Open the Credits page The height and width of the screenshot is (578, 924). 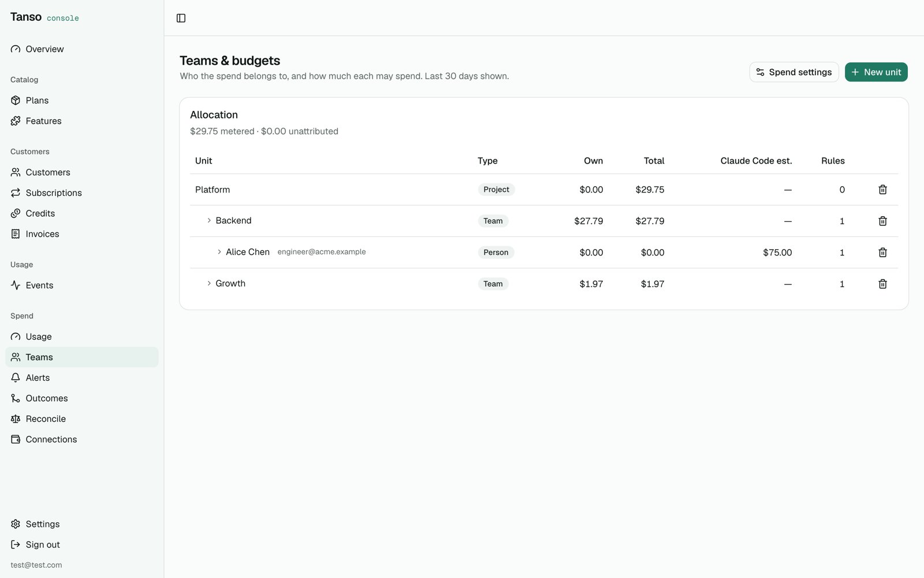click(x=82, y=213)
